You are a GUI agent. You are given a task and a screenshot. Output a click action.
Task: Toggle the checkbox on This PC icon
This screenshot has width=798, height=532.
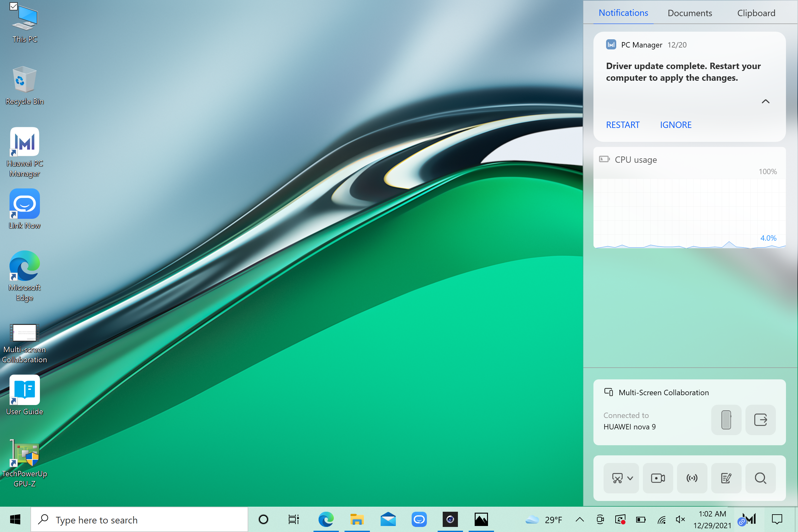(x=14, y=6)
